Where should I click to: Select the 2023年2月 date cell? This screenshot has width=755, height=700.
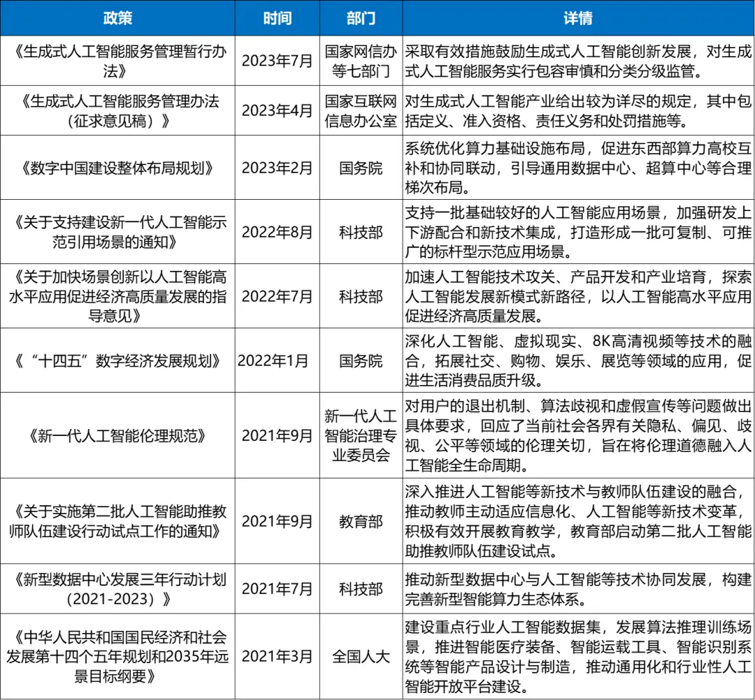[x=278, y=168]
